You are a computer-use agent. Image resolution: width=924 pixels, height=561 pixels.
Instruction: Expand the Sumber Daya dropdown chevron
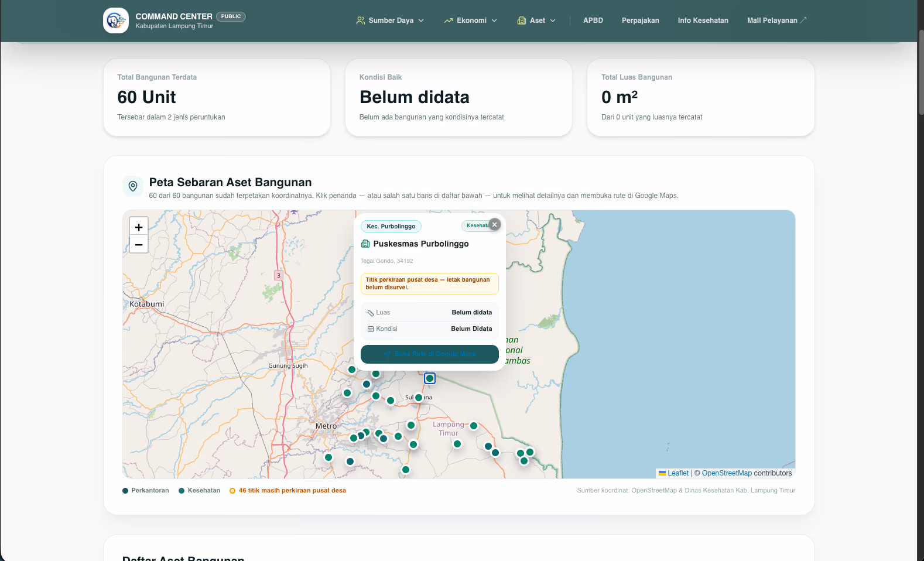coord(421,20)
